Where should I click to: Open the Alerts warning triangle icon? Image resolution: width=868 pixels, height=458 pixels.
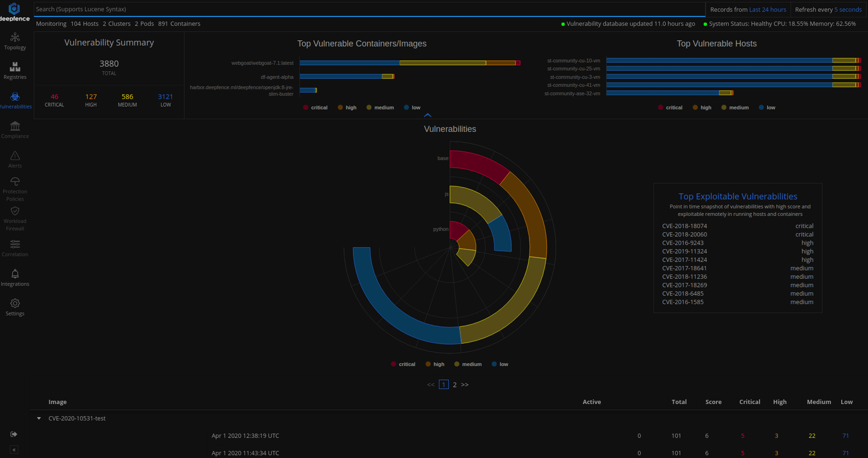tap(15, 156)
